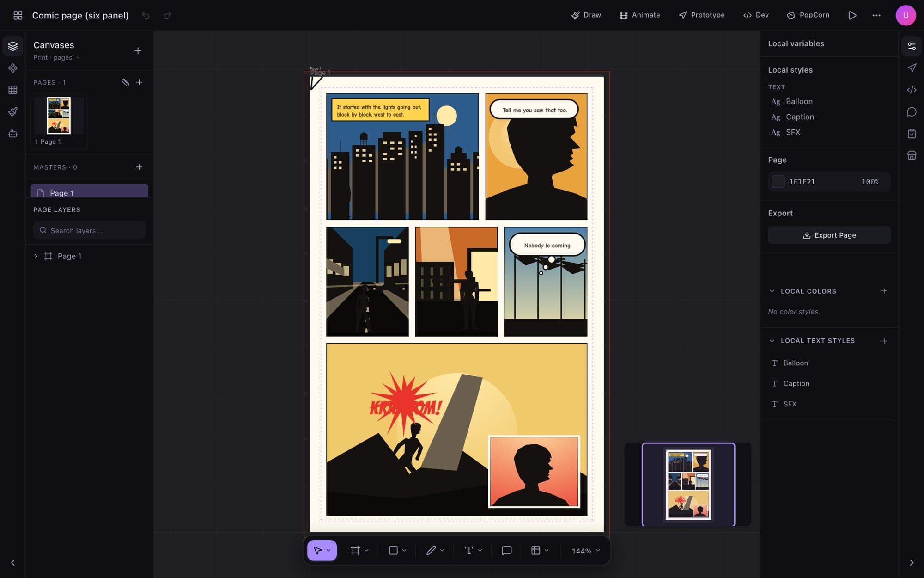
Task: Select the rectangle shape tool
Action: tap(393, 550)
